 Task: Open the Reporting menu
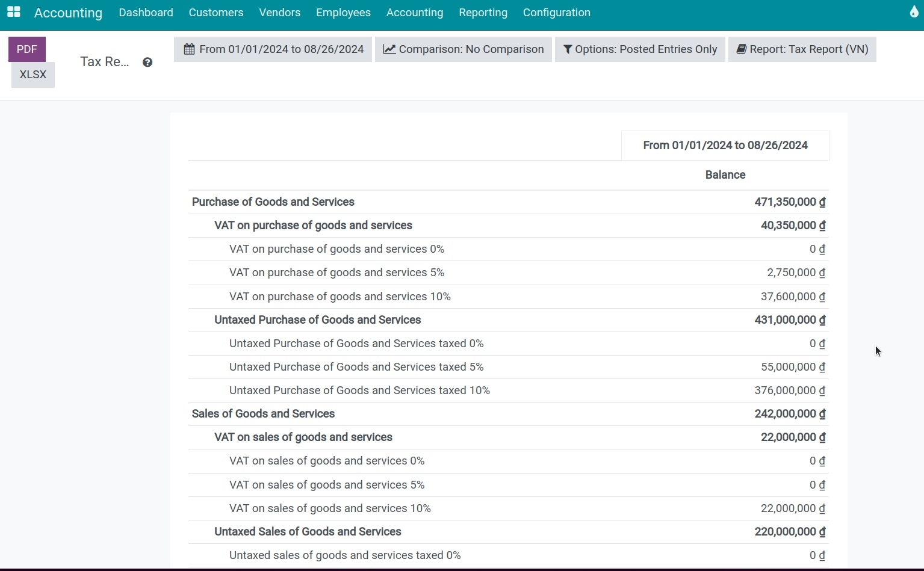483,13
